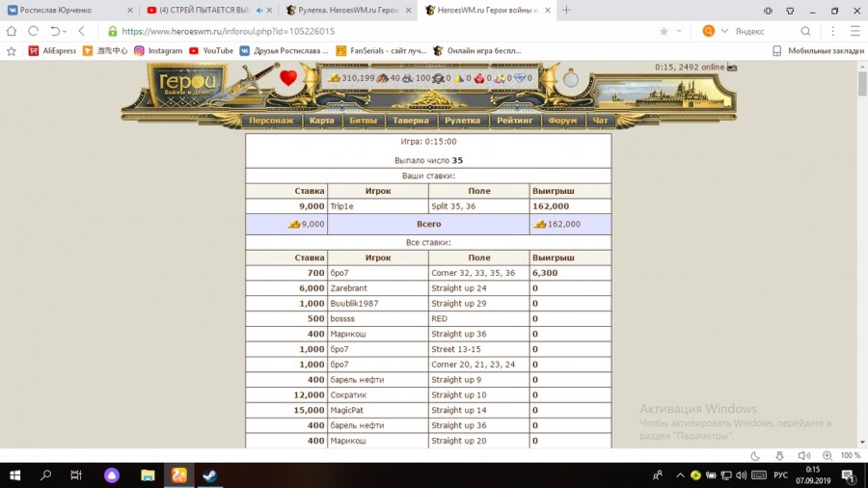Click player name Buublik1987
Screen dimensions: 868x488
[354, 303]
